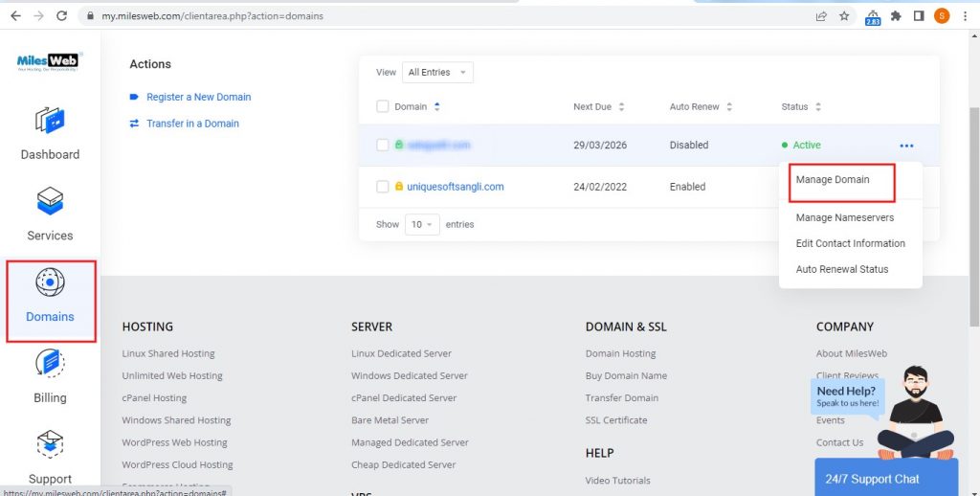Select Manage Nameservers from the popup menu

(845, 217)
